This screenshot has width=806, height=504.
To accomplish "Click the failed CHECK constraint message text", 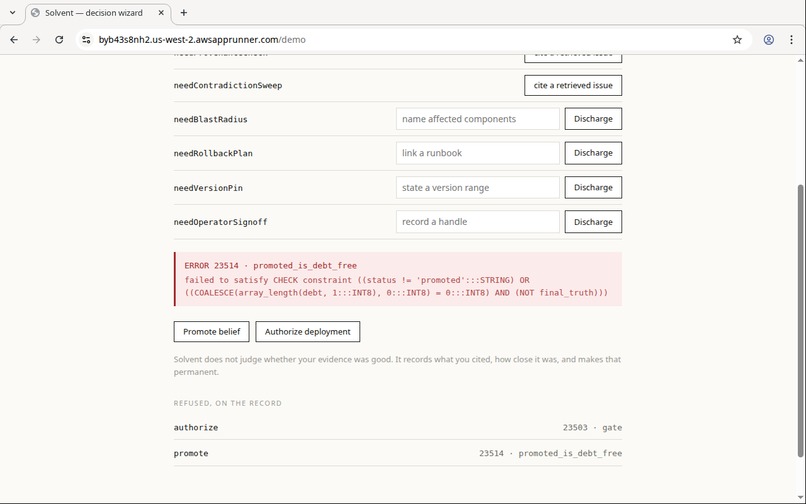I will pos(396,286).
